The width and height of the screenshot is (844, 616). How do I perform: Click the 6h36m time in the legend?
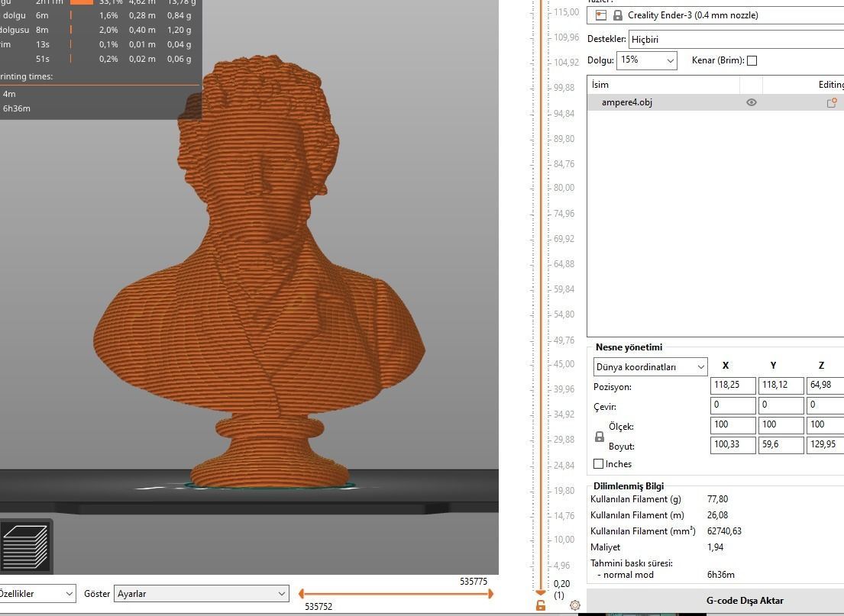point(17,108)
